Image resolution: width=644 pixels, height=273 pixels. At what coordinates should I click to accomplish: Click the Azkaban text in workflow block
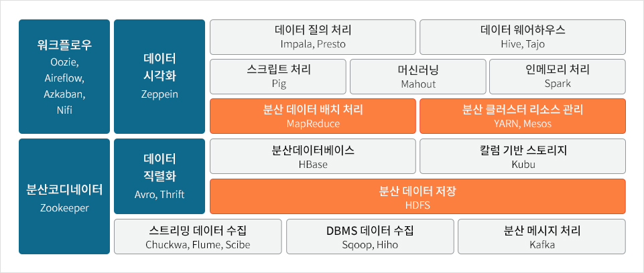(x=64, y=94)
